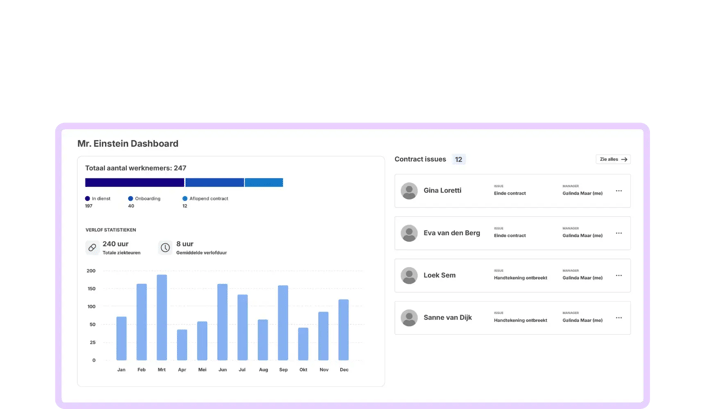Select Eva van den Berg's profile picture
Image resolution: width=705 pixels, height=409 pixels.
[409, 233]
